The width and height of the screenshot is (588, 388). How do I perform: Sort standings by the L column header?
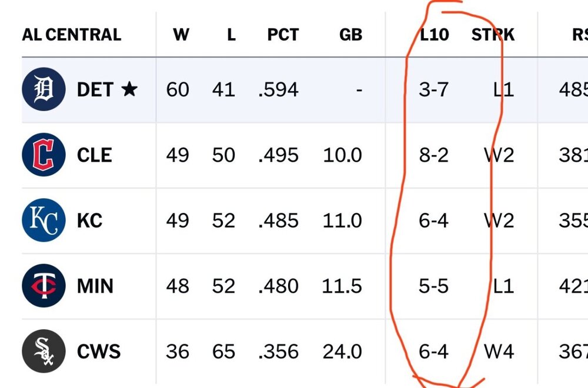(231, 35)
